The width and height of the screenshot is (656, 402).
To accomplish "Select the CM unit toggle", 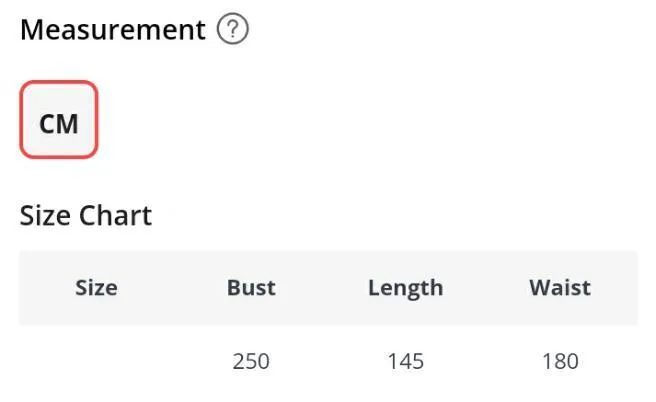I will pyautogui.click(x=59, y=120).
